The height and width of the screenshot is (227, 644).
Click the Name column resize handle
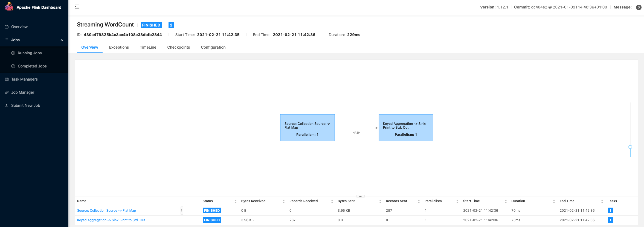[x=182, y=211]
